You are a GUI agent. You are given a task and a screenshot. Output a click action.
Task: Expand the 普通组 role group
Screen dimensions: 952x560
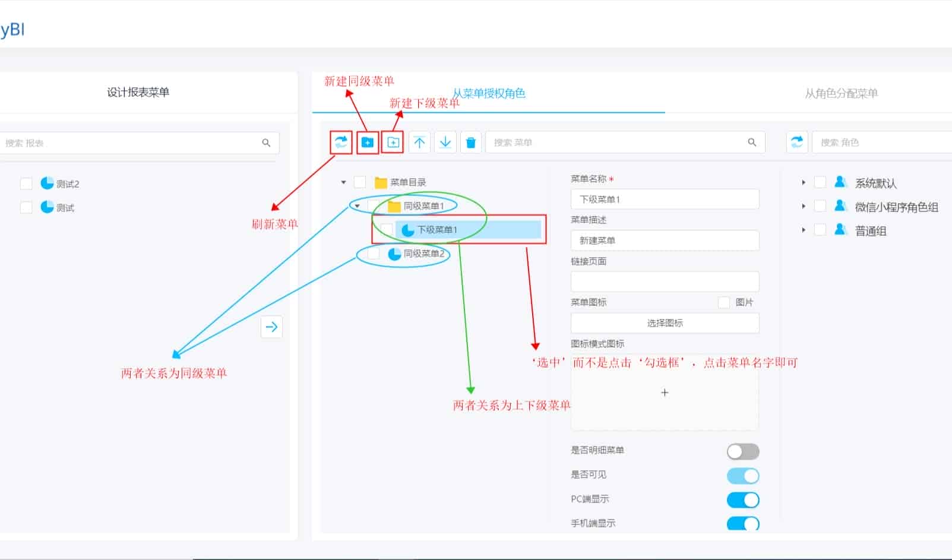click(x=804, y=230)
